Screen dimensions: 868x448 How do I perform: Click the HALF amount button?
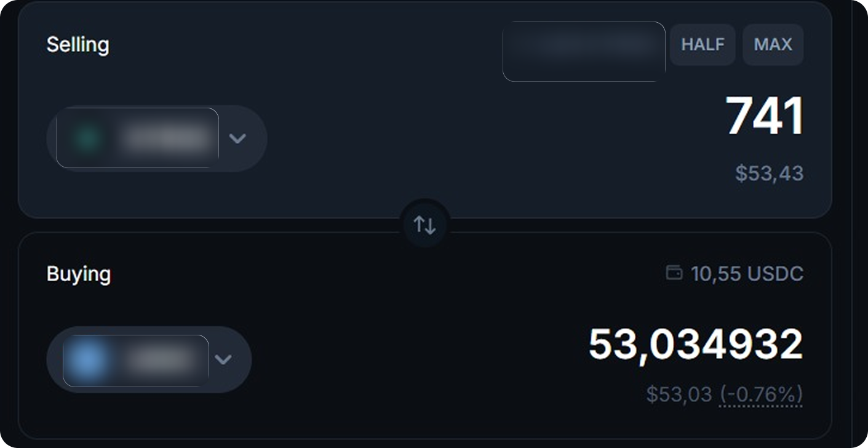[703, 44]
